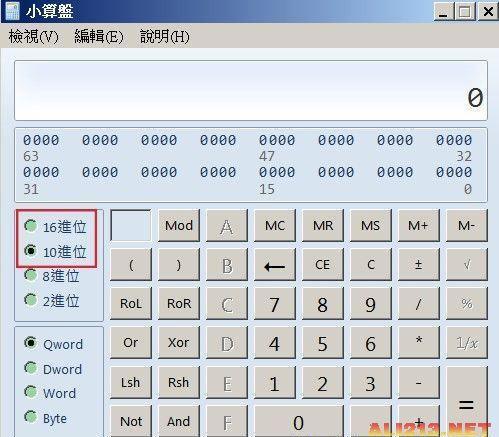Viewport: 499px width, 437px height.
Task: Toggle sign with the ± button
Action: [419, 265]
